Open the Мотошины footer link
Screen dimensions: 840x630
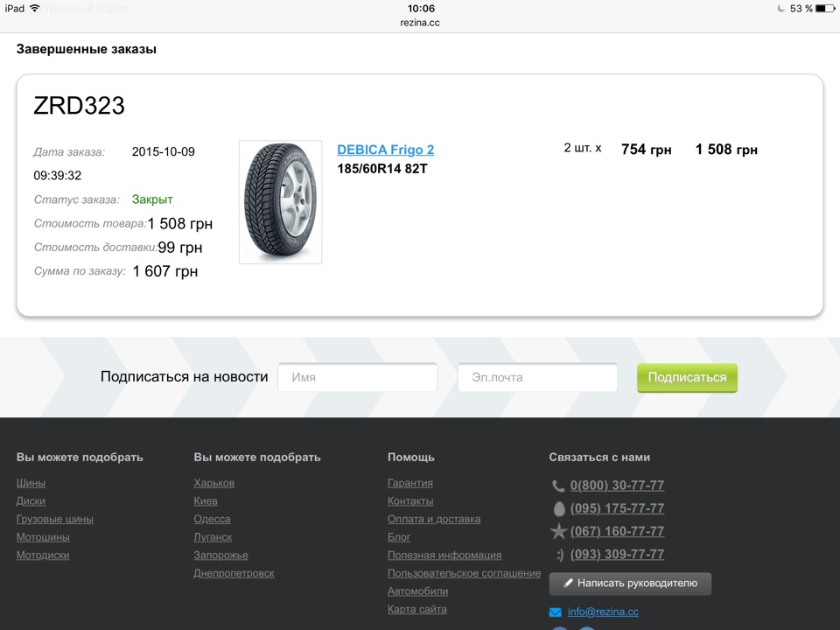(43, 536)
